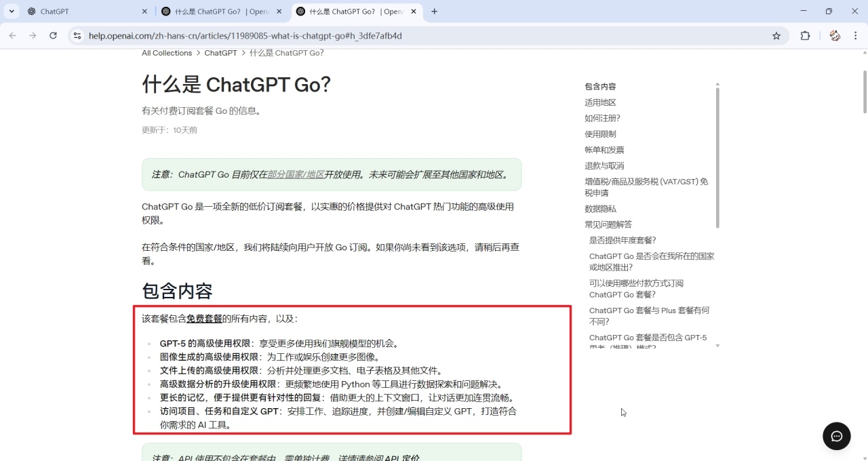Click the help.openai.com address bar
Image resolution: width=868 pixels, height=461 pixels.
pos(427,36)
